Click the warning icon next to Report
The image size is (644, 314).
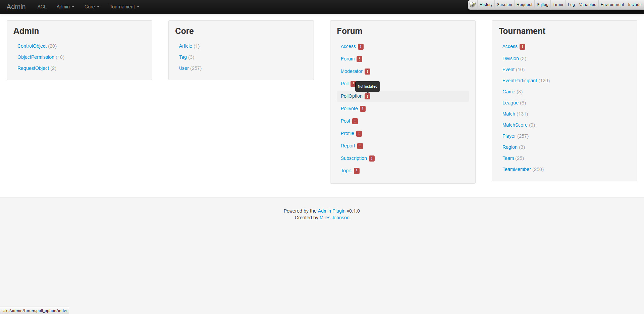pyautogui.click(x=360, y=146)
